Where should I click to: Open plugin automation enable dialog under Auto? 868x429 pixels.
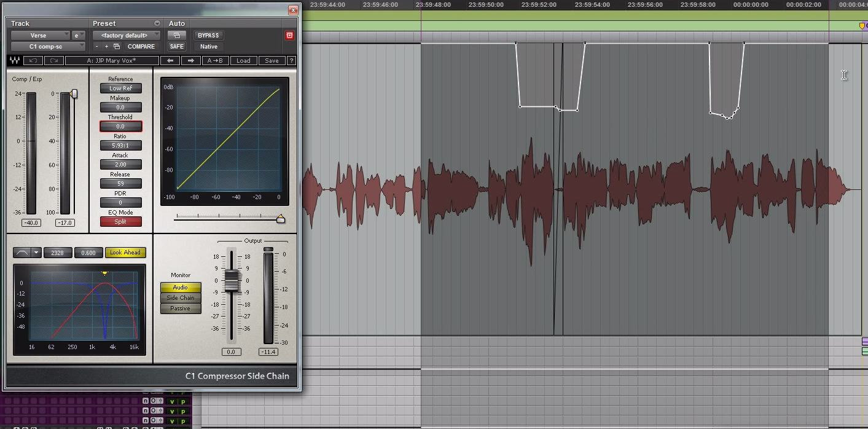tap(176, 35)
